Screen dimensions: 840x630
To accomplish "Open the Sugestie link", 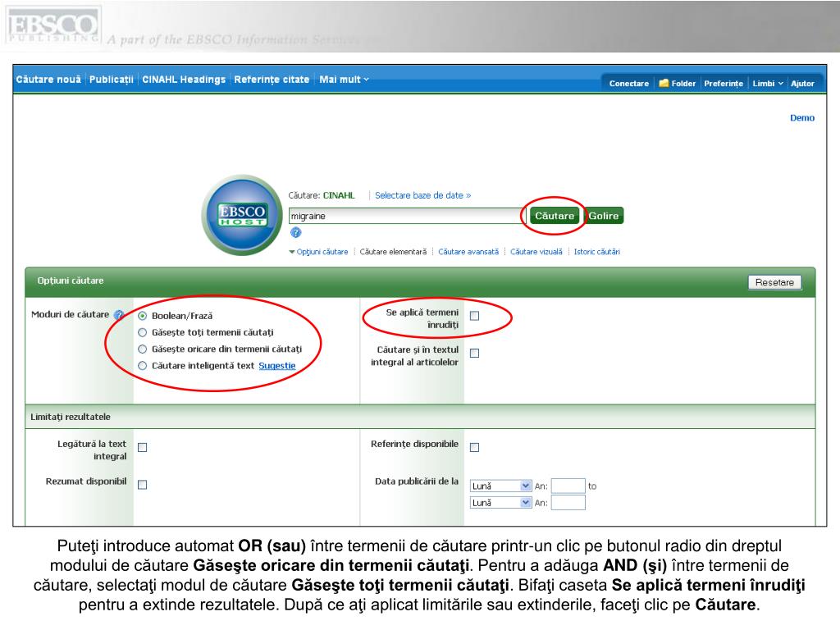I will [277, 365].
